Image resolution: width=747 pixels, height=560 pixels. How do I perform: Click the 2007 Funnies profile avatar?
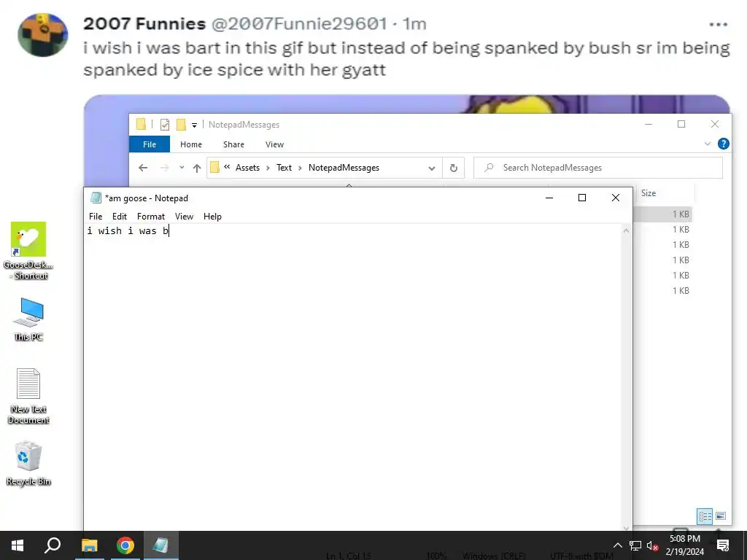(43, 35)
